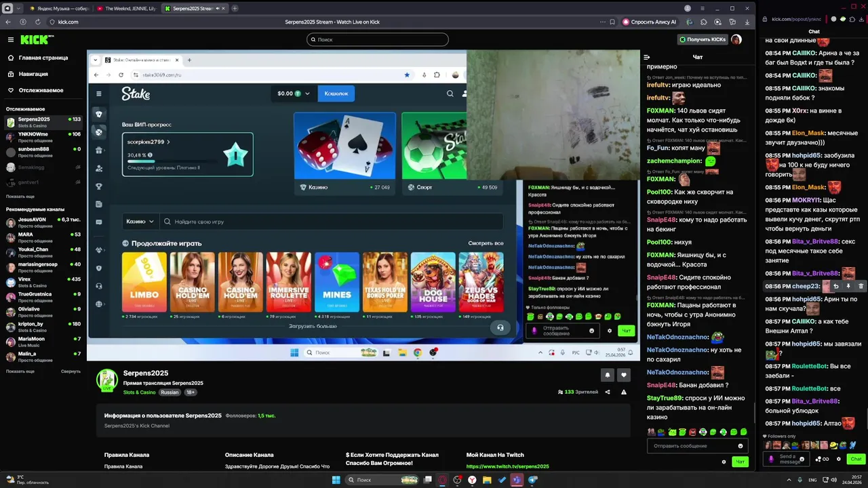Open the Twitch serpens2025 link

click(507, 466)
